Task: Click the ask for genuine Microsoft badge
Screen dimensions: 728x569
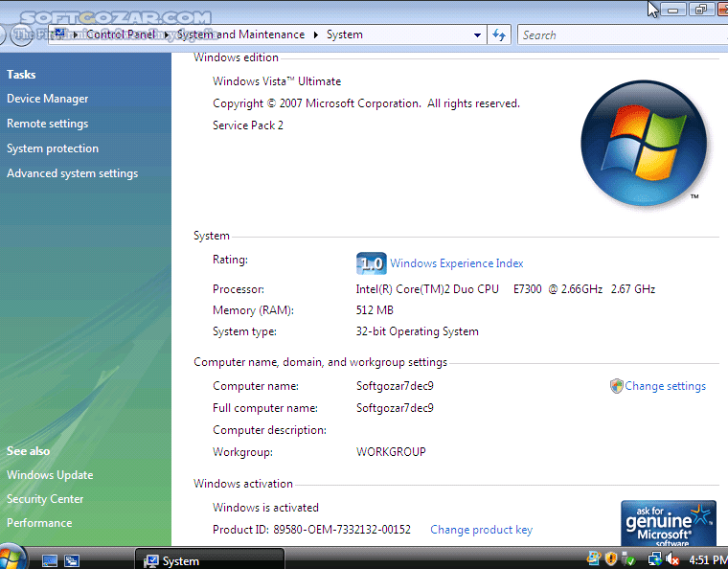Action: [668, 523]
